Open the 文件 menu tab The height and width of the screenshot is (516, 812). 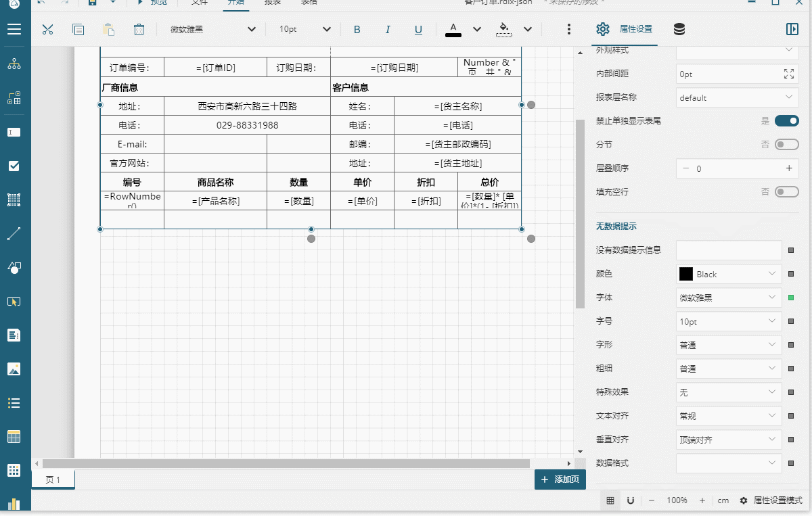pos(199,3)
